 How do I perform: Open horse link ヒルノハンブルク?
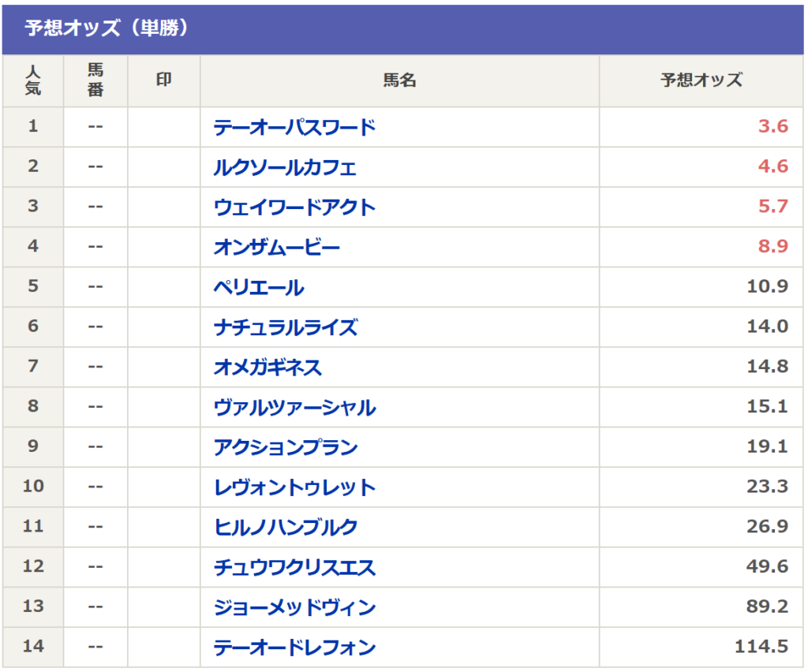[x=286, y=528]
